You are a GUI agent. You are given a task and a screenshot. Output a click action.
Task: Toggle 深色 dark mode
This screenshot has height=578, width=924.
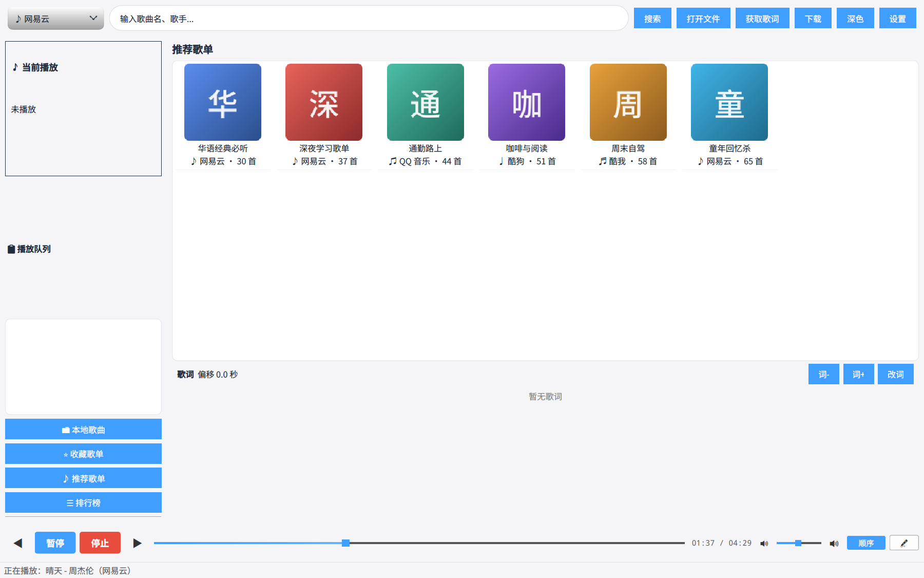pos(855,18)
